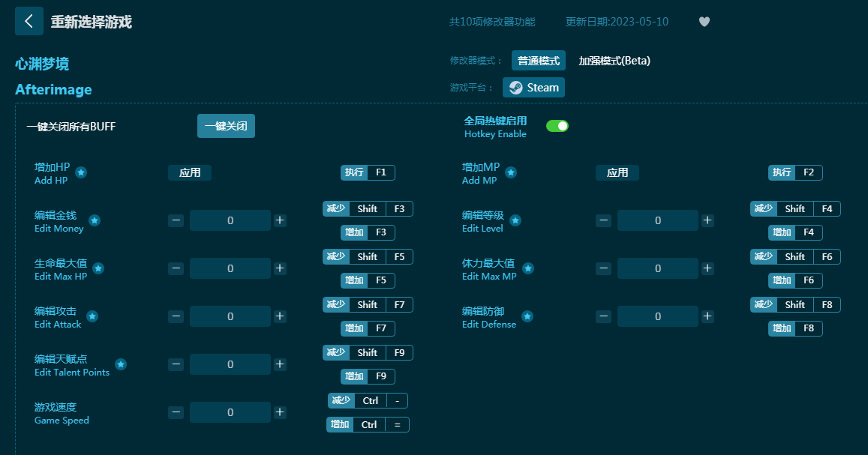This screenshot has width=868, height=455.
Task: Click star icon beside Edit Money
Action: click(x=95, y=220)
